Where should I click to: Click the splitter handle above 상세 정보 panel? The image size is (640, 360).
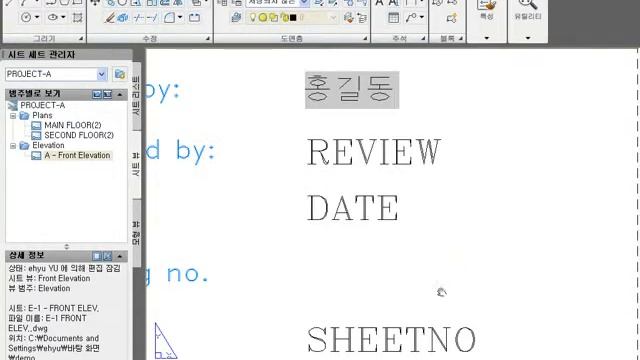pyautogui.click(x=67, y=247)
